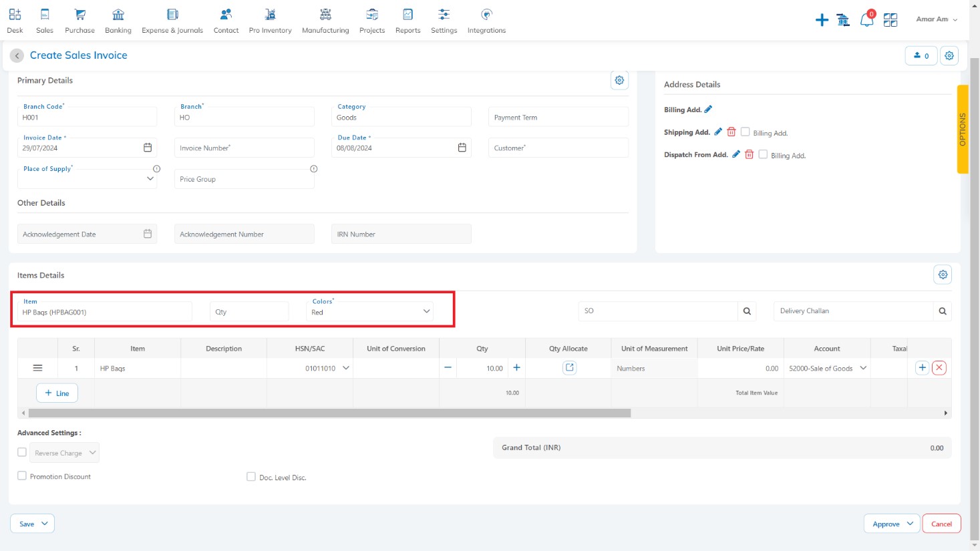Open notifications bell
The image size is (980, 551).
[866, 20]
